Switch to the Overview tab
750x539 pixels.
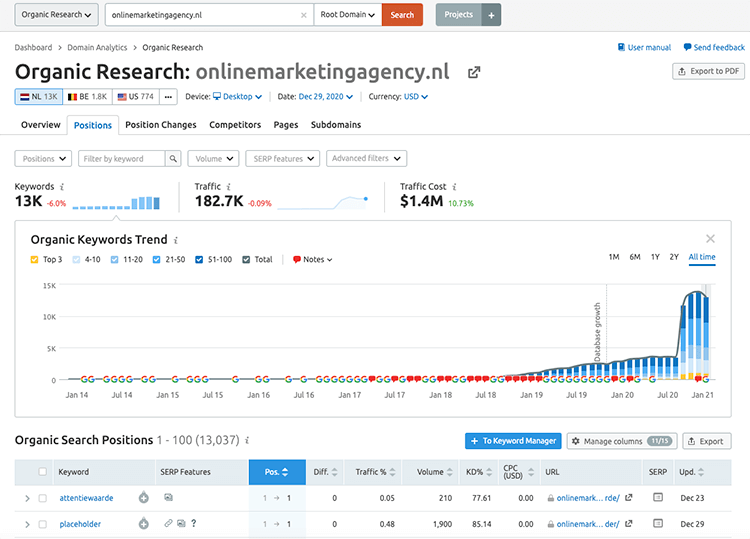click(x=41, y=125)
